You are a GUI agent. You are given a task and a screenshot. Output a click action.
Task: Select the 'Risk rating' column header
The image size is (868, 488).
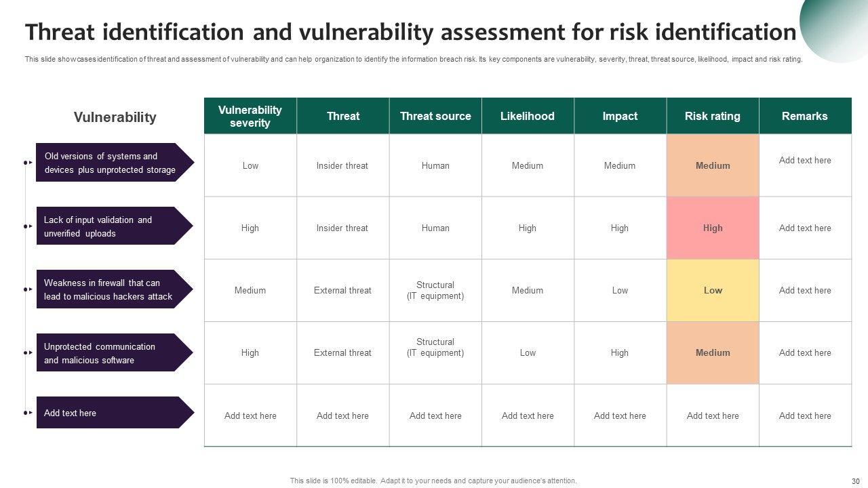point(713,117)
